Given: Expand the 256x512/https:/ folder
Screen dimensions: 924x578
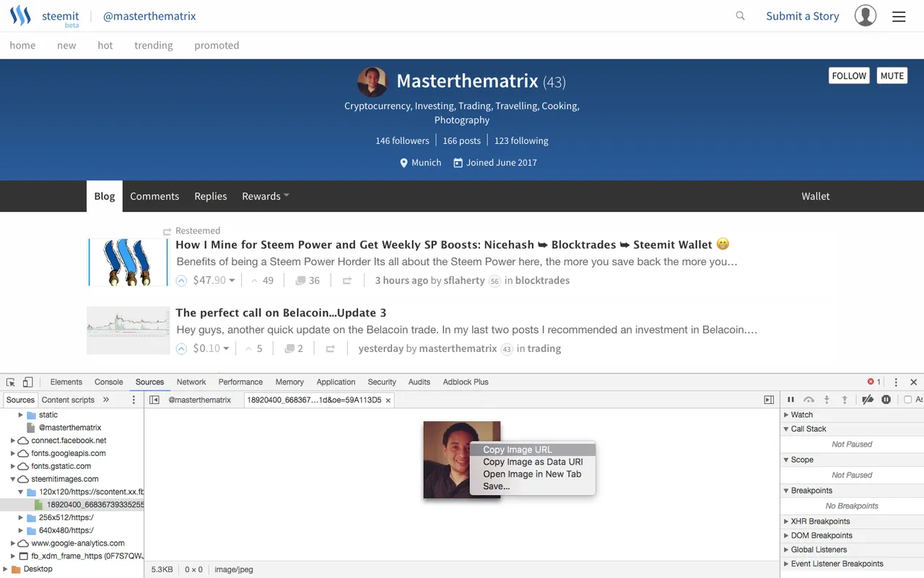Looking at the screenshot, I should click(21, 518).
